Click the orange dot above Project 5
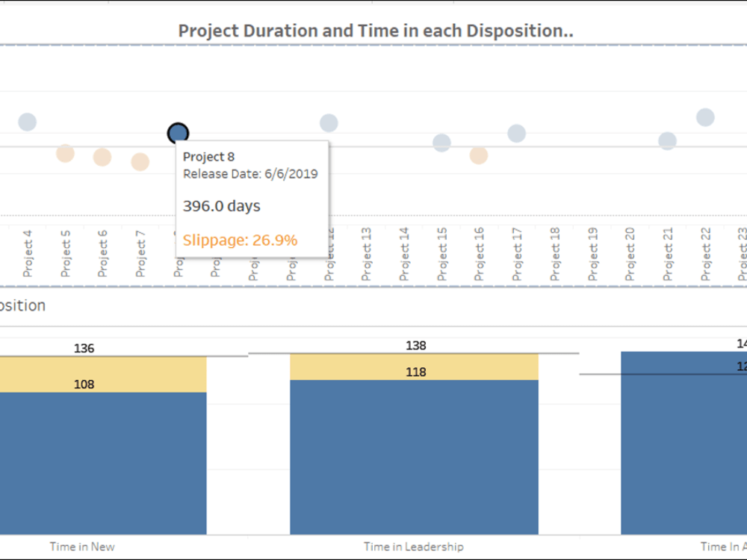Viewport: 747px width, 560px height. [x=65, y=153]
